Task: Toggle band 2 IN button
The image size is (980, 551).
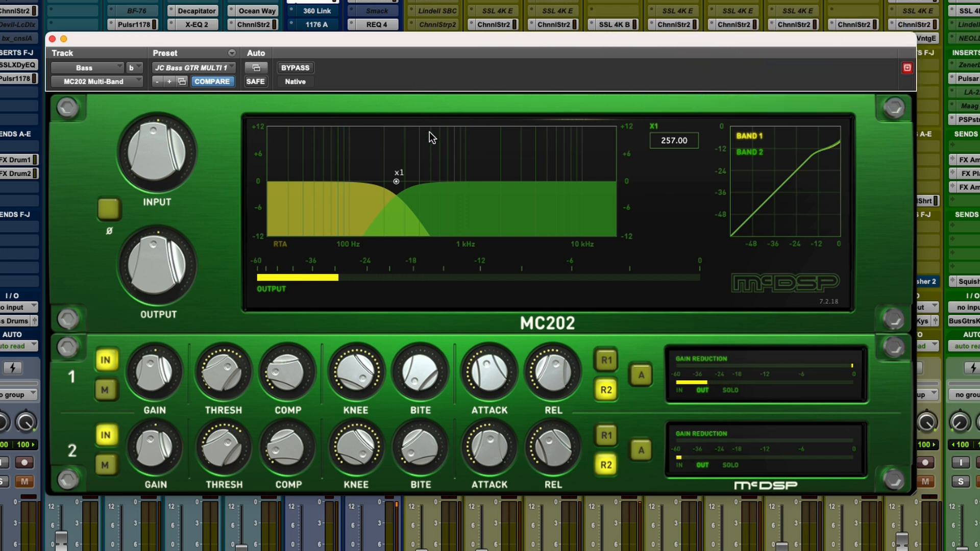Action: click(x=106, y=435)
